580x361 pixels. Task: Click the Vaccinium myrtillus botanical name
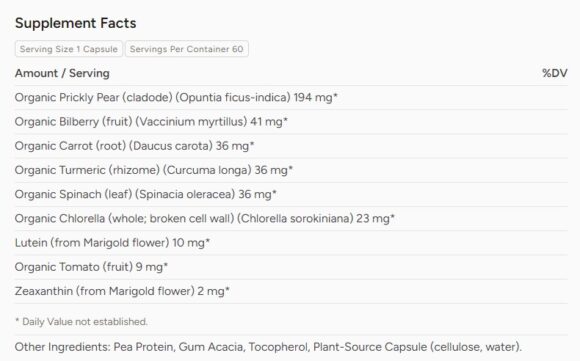point(191,122)
